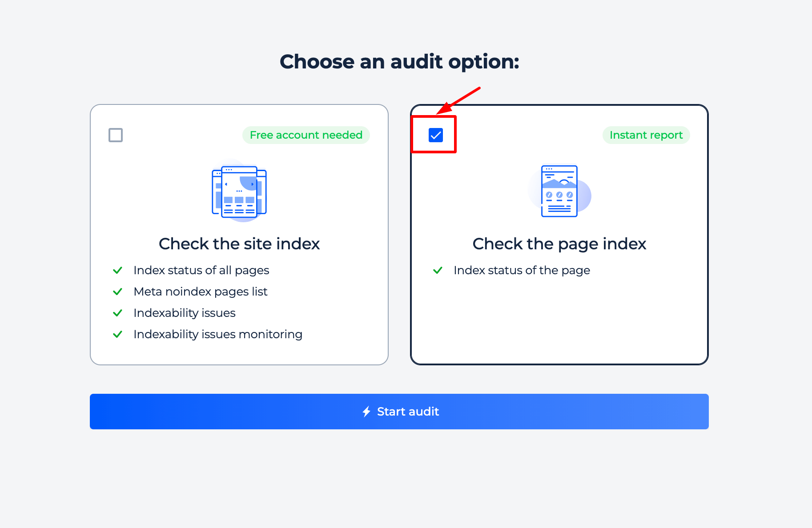812x528 pixels.
Task: Click green checkmark beside 'Meta noindex pages list'
Action: tap(117, 292)
